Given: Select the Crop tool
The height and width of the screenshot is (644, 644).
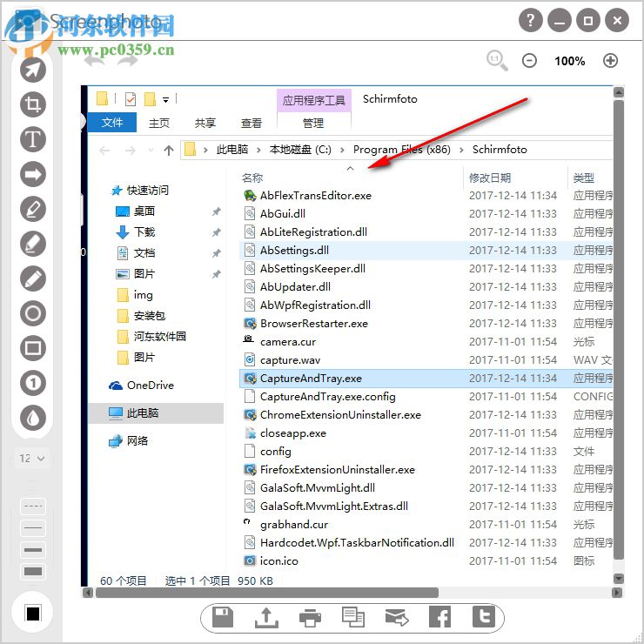Looking at the screenshot, I should [x=33, y=104].
